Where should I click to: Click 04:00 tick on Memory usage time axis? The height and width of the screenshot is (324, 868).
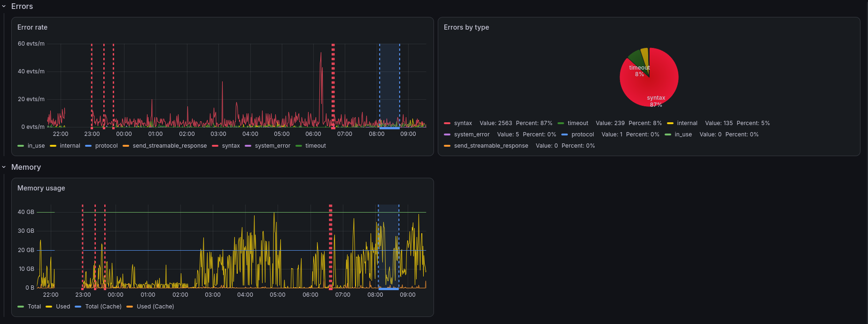point(245,295)
